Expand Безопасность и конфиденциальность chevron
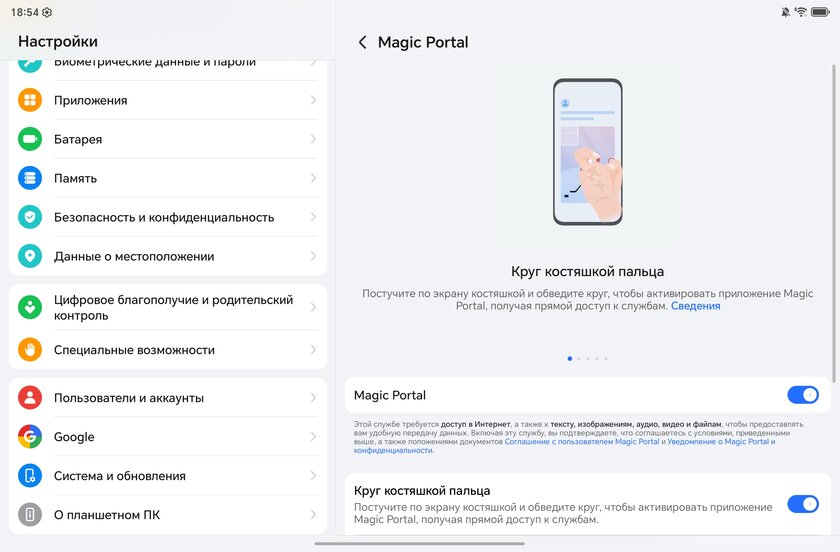840x552 pixels. coord(313,217)
